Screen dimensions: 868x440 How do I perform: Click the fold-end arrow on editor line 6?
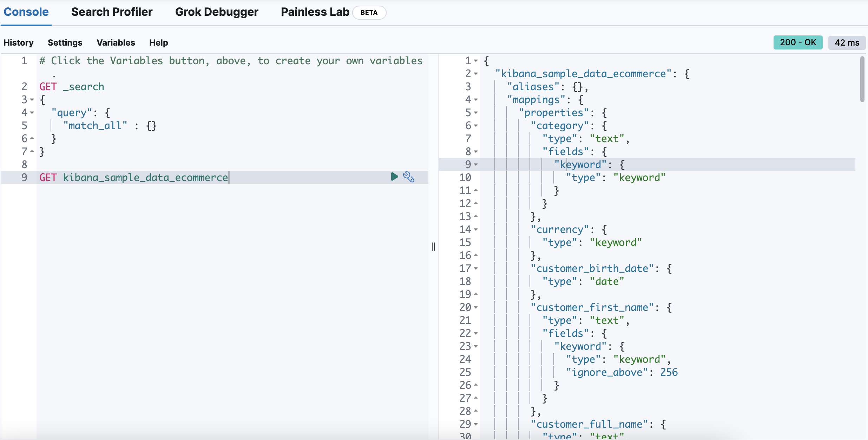[32, 139]
